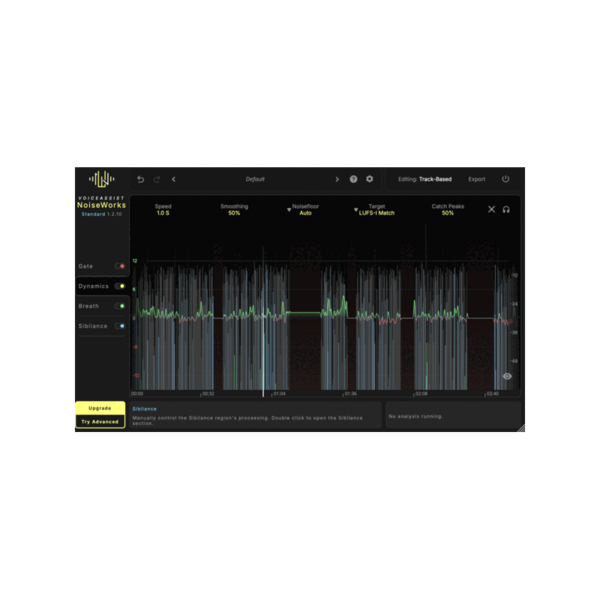Click the 00:32 timeline marker
This screenshot has height=600, width=600.
208,393
